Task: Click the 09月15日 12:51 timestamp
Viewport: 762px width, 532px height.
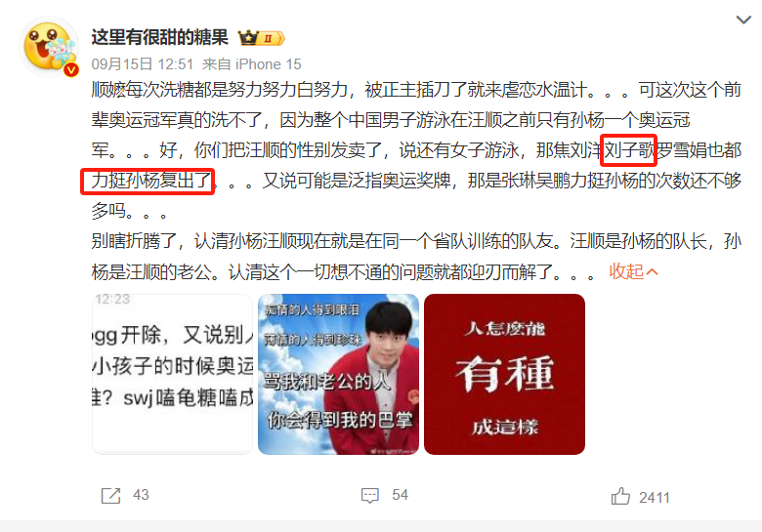Action: [x=143, y=64]
